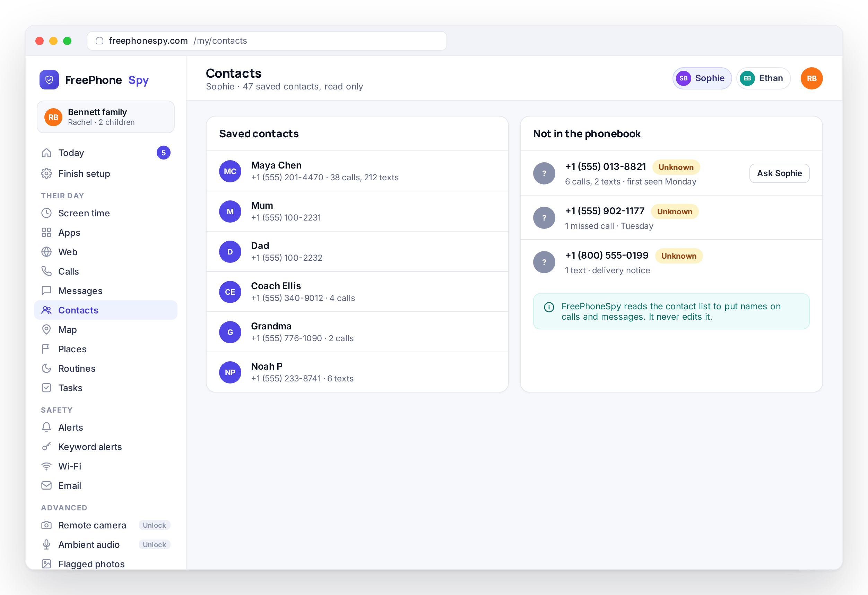Open the Noah P contact
Image resolution: width=868 pixels, height=595 pixels.
[357, 372]
